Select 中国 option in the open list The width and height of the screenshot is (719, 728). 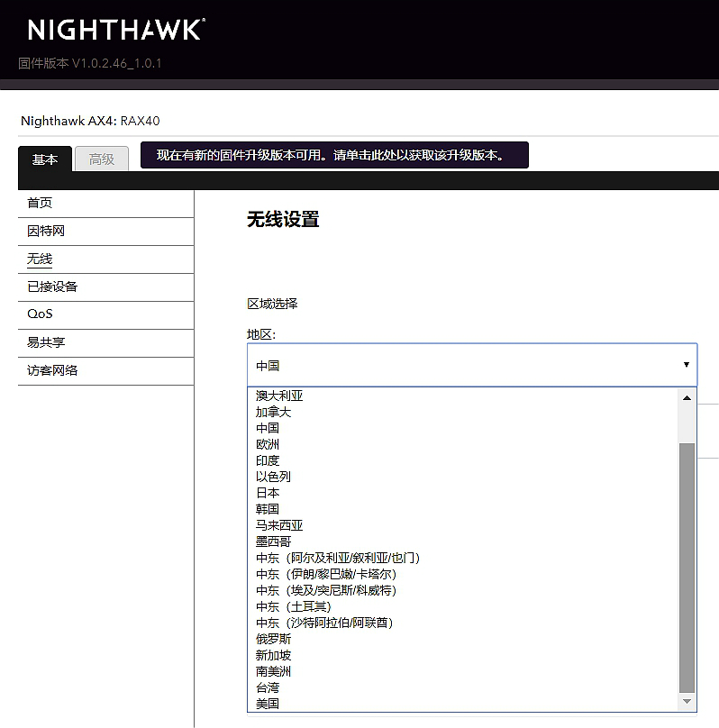(463, 428)
